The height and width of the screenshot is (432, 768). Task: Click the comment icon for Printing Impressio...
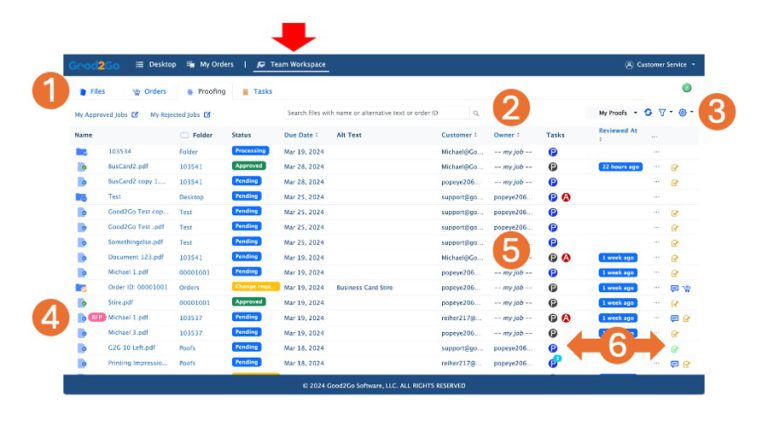coord(674,364)
